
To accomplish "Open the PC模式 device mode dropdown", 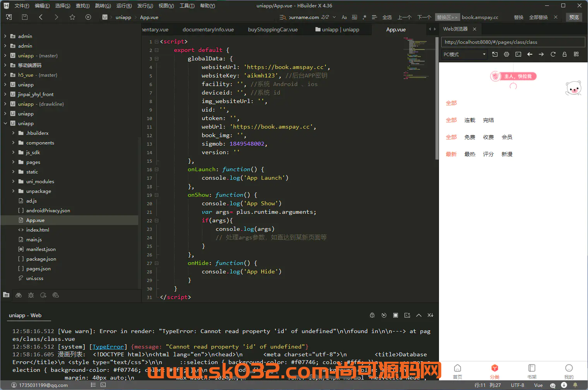I will (465, 54).
